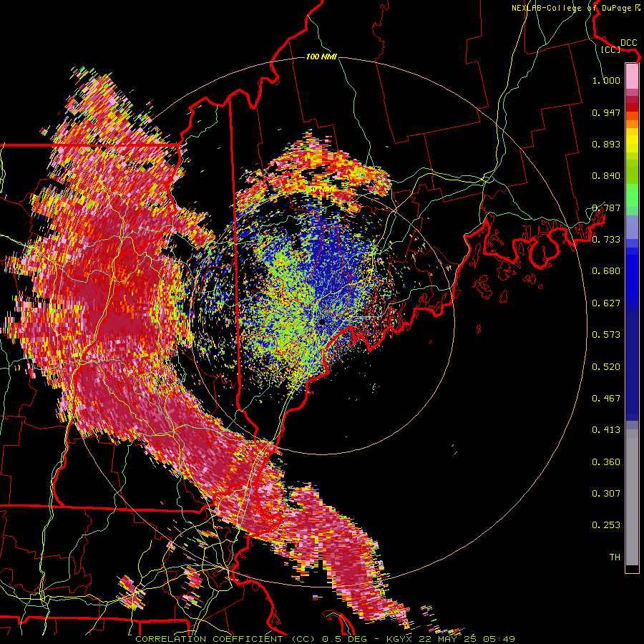Click the 0.787 scale value
644x644 pixels.
[606, 208]
